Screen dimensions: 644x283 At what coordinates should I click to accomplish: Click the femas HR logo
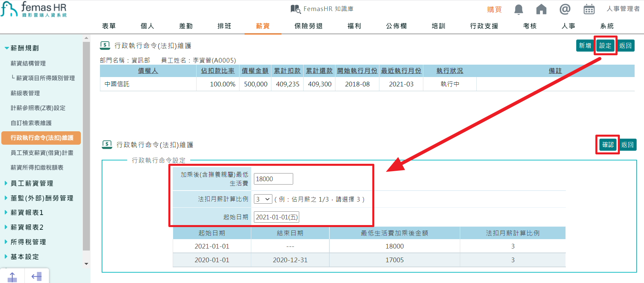[x=34, y=9]
